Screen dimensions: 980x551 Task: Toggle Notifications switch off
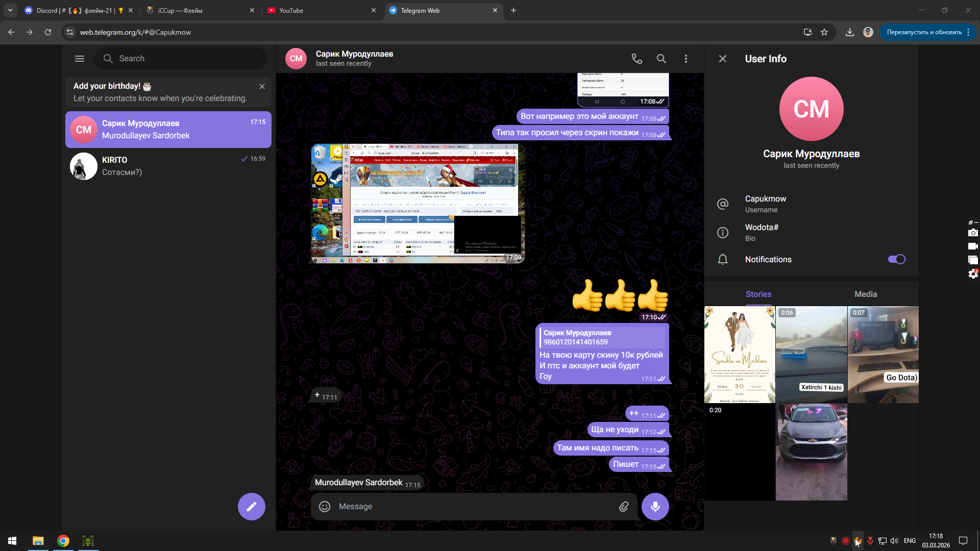pyautogui.click(x=896, y=259)
